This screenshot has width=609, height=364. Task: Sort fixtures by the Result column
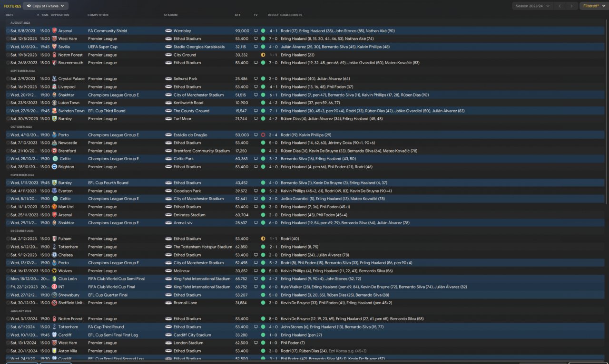tap(273, 15)
